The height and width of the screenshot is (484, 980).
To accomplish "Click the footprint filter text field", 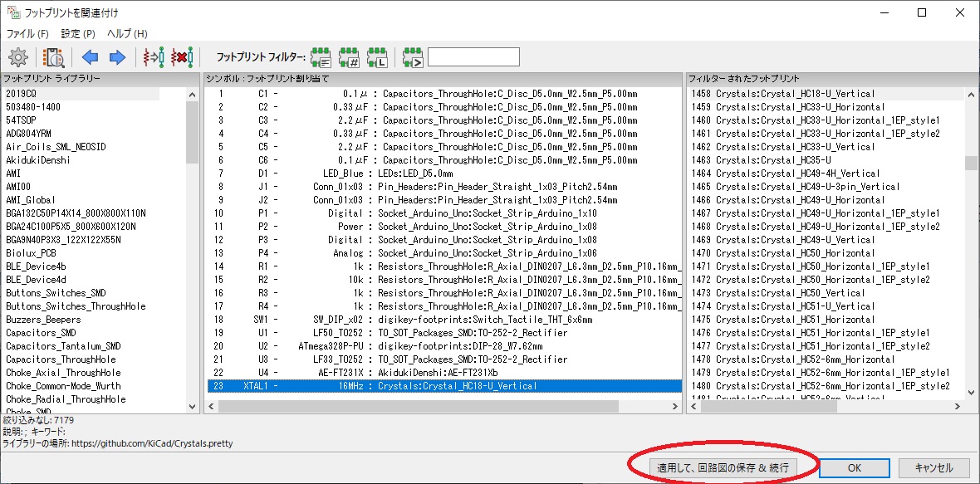I will (x=473, y=57).
